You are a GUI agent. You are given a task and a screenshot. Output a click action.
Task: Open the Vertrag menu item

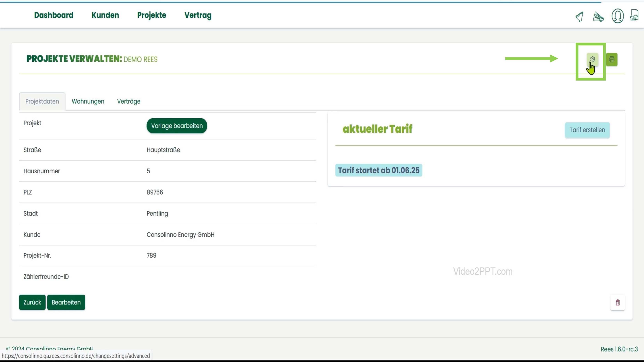198,15
